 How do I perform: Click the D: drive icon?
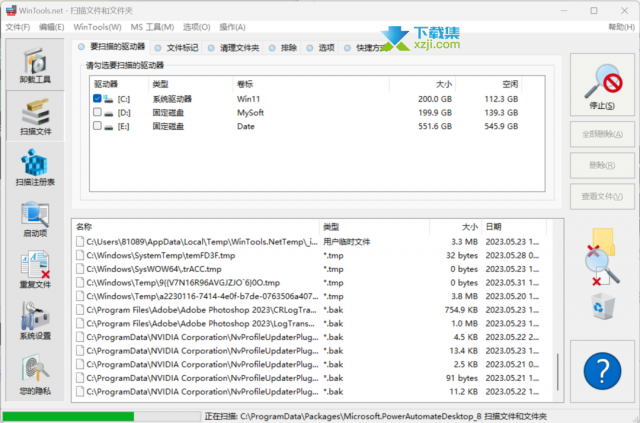pos(108,113)
